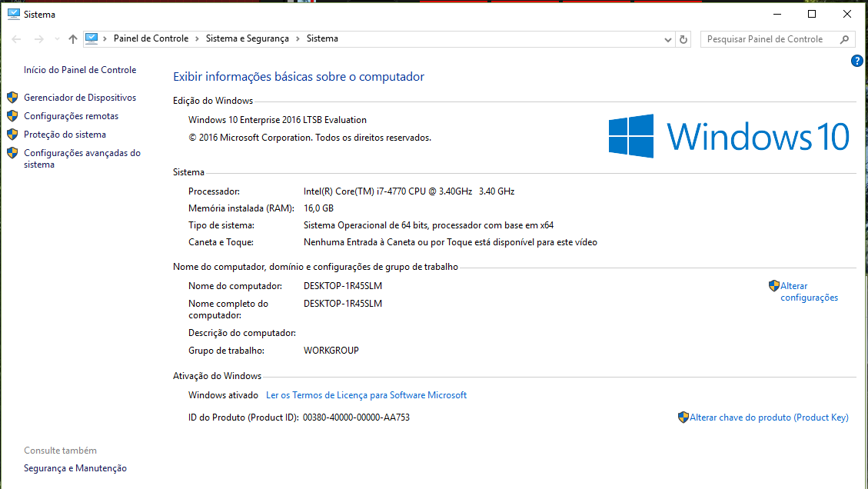
Task: Open recent locations dropdown arrow
Action: click(x=57, y=38)
